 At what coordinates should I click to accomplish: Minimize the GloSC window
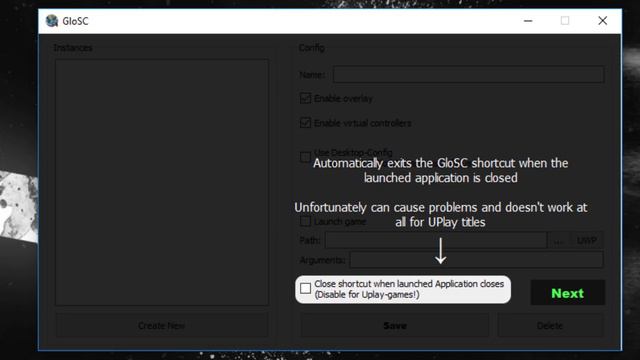point(528,21)
